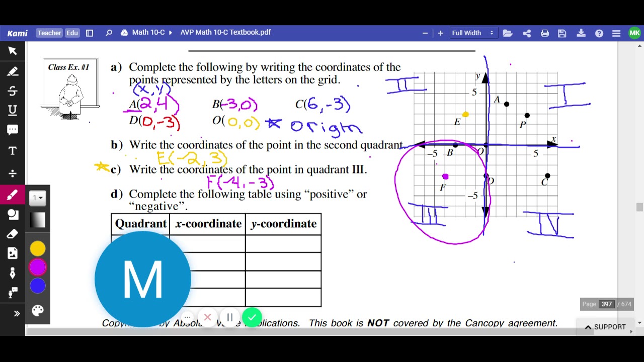Click the Kami logo
644x362 pixels.
18,33
